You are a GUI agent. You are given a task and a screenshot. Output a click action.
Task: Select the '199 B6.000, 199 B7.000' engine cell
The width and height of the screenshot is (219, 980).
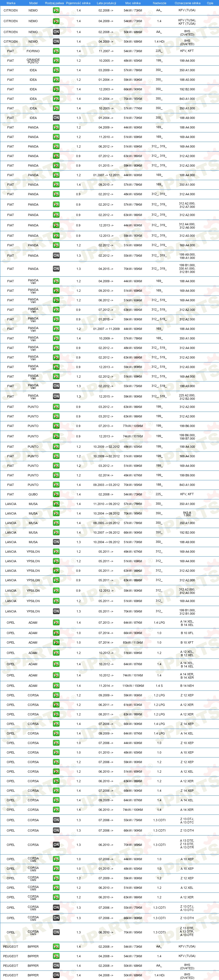coord(187,436)
